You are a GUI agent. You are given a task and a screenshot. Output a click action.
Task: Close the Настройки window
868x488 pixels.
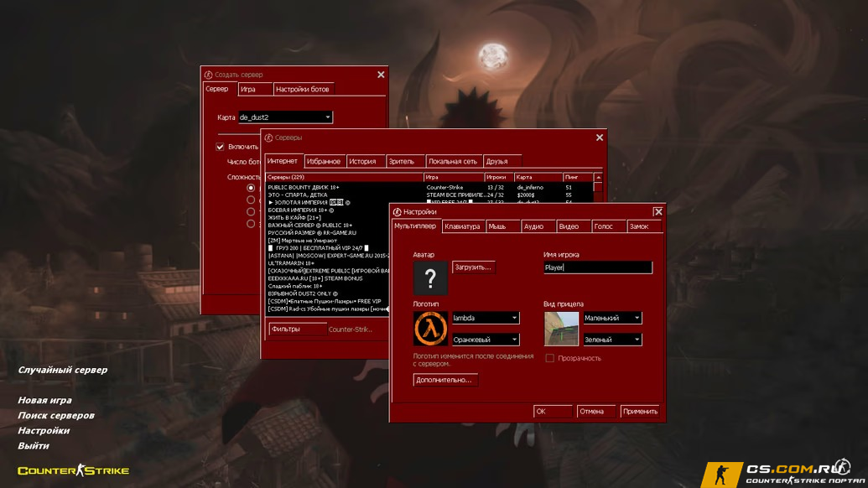[657, 211]
